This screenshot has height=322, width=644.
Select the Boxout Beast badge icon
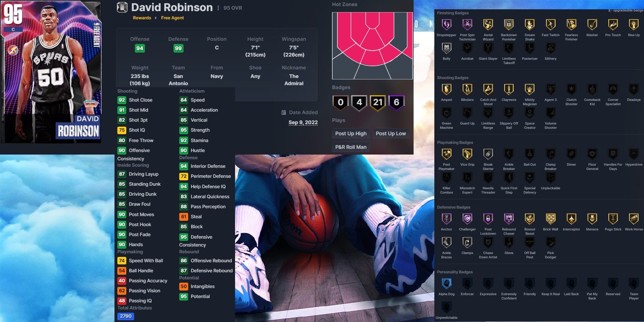point(530,219)
